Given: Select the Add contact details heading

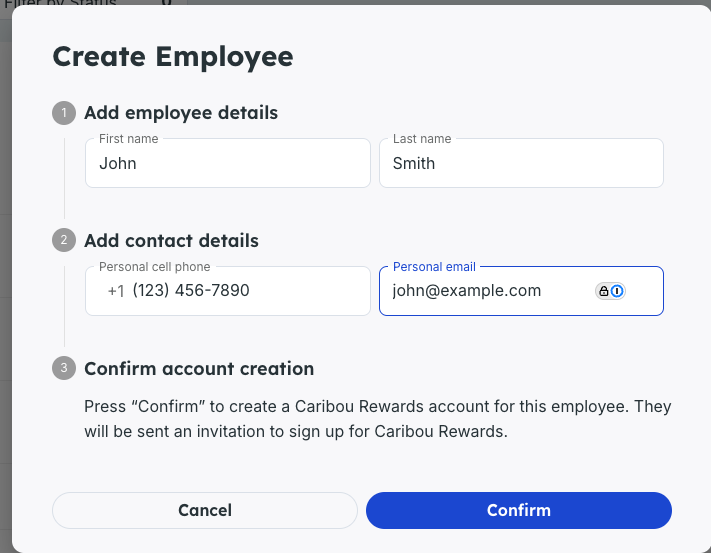Looking at the screenshot, I should pos(171,241).
